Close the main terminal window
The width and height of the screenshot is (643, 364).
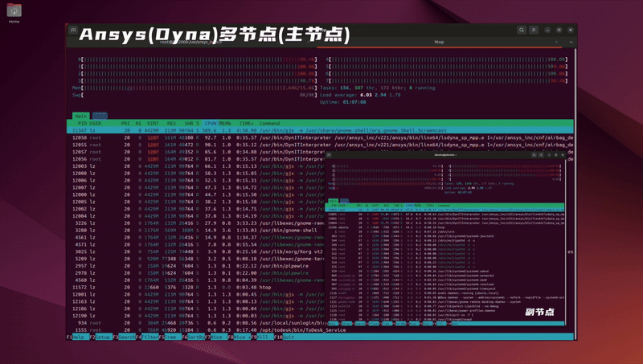[x=571, y=30]
